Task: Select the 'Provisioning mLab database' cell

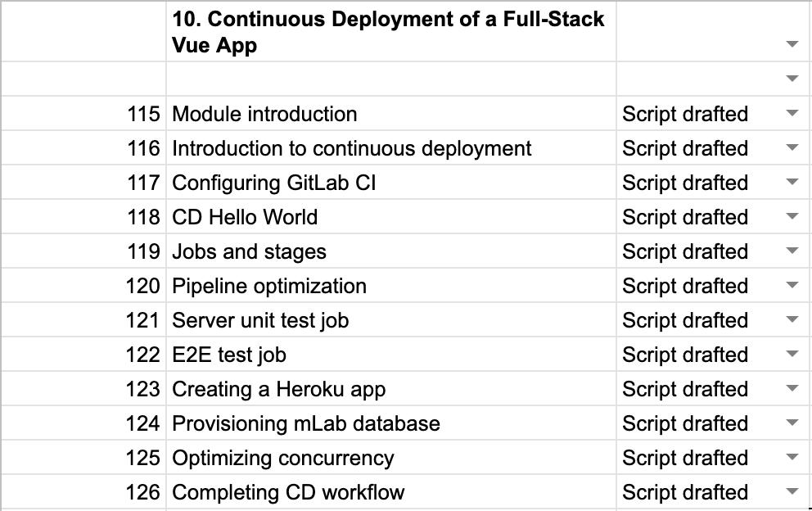Action: tap(390, 423)
